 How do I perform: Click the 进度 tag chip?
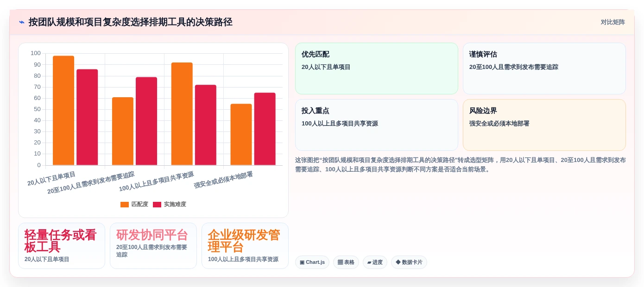click(375, 262)
